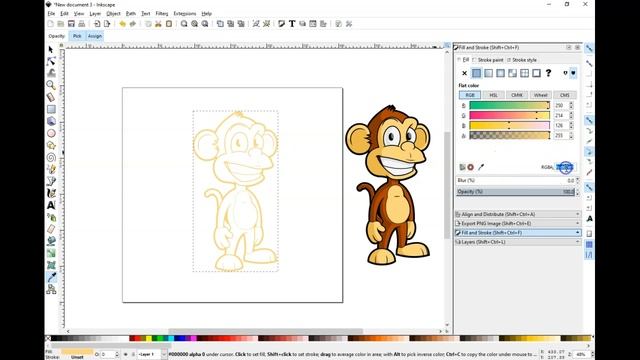Choose linear gradient fill type
The width and height of the screenshot is (640, 360).
(488, 73)
